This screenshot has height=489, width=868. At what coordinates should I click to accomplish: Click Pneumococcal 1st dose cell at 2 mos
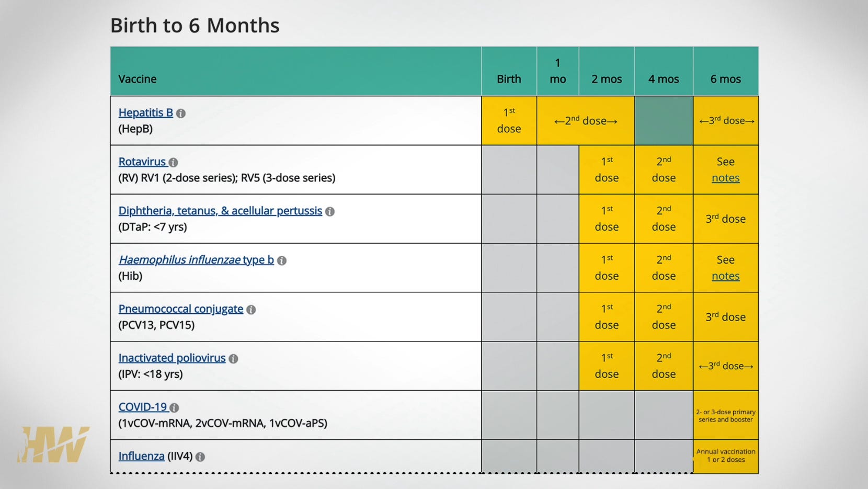click(607, 317)
